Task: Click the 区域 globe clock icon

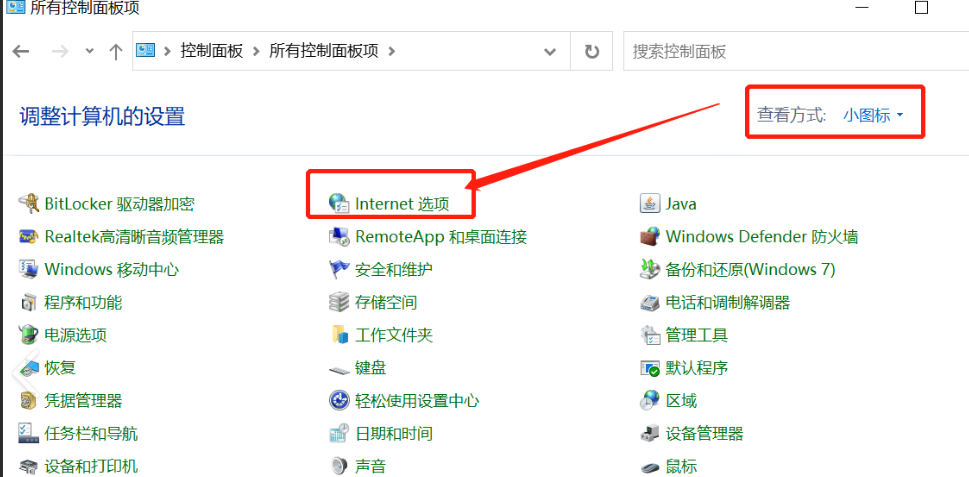Action: 649,400
